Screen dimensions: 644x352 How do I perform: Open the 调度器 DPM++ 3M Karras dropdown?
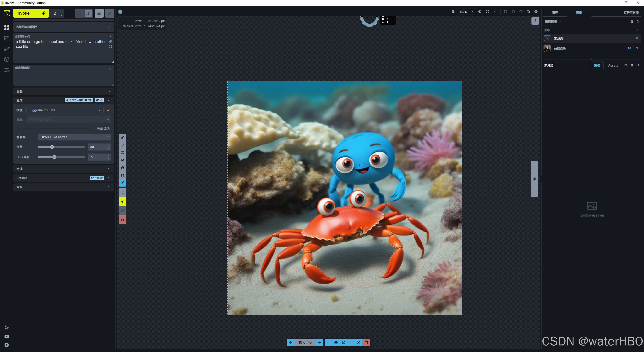click(74, 137)
